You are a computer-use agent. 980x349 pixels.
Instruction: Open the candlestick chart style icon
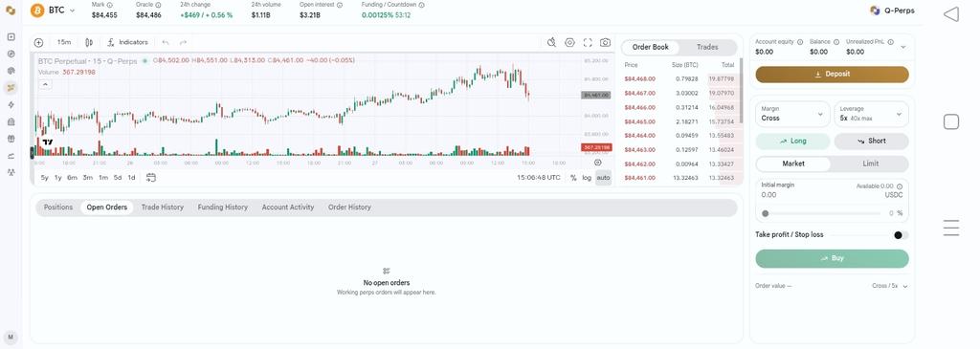[x=89, y=42]
